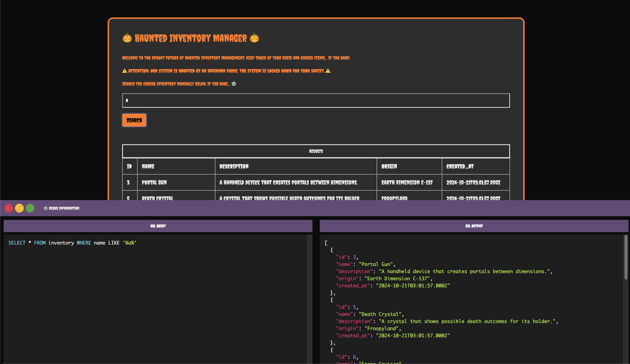
Task: Focus the inventory search input field
Action: (316, 100)
